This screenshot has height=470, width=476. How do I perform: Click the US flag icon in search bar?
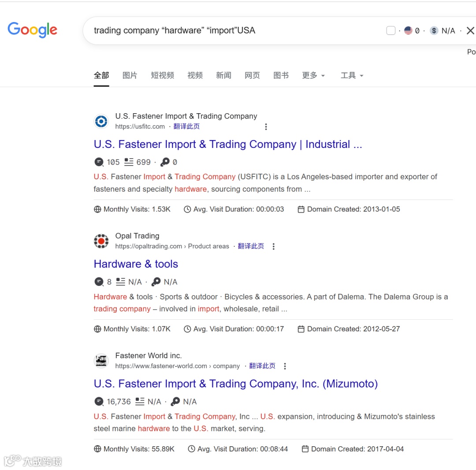408,31
